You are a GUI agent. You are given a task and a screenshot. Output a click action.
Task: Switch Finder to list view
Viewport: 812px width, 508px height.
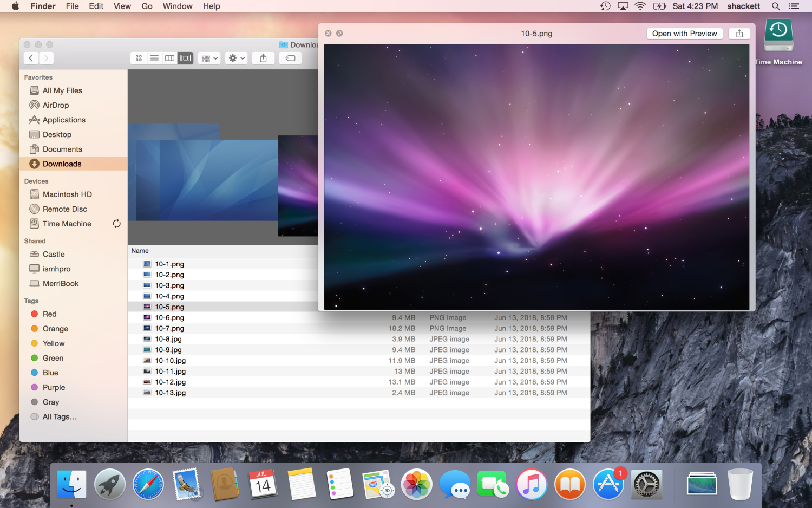click(154, 58)
